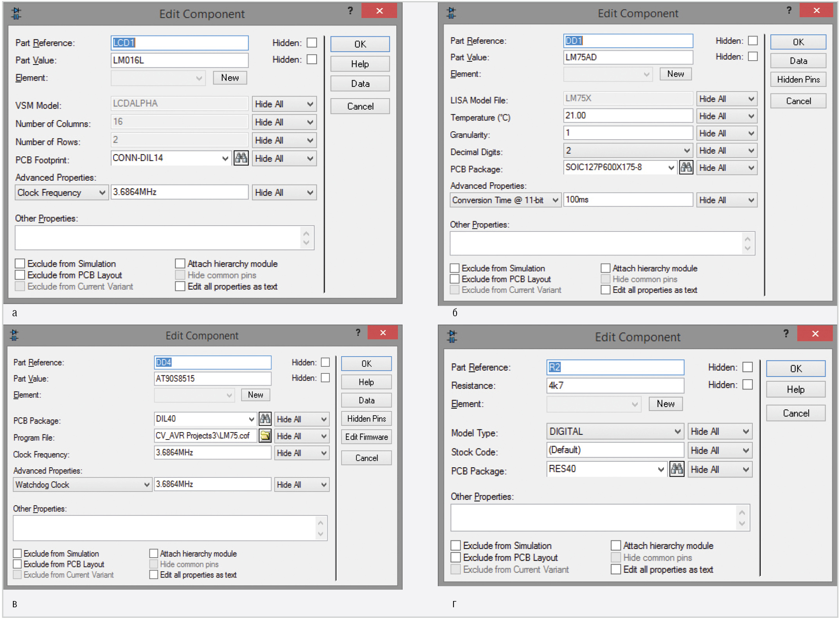
Task: Click New button beside Element in R2 dialog
Action: coord(666,404)
